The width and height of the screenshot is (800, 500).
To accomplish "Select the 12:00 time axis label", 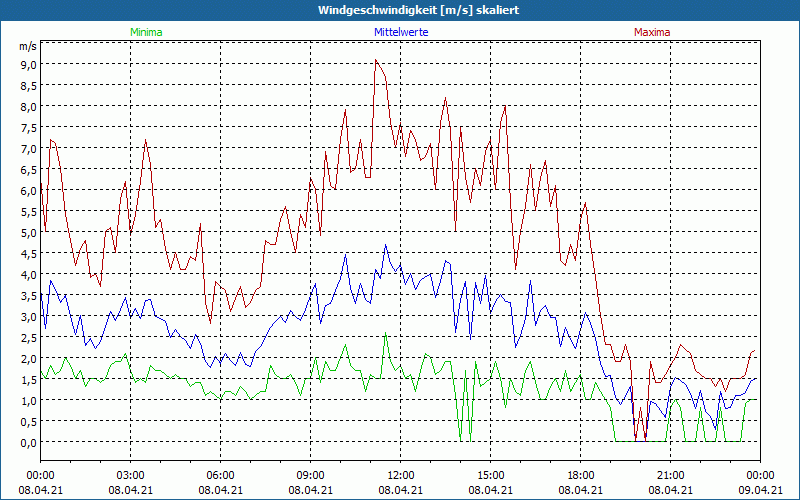I will [x=401, y=475].
